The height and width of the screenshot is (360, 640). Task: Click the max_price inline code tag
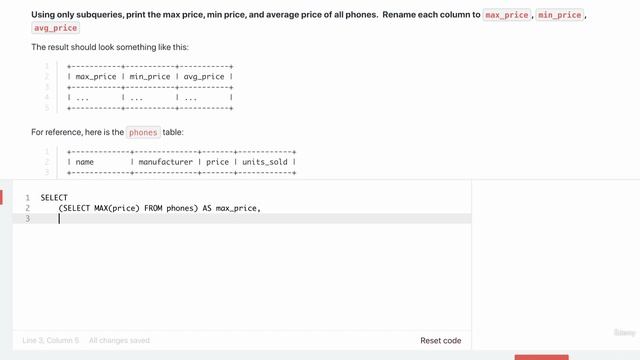(x=507, y=15)
